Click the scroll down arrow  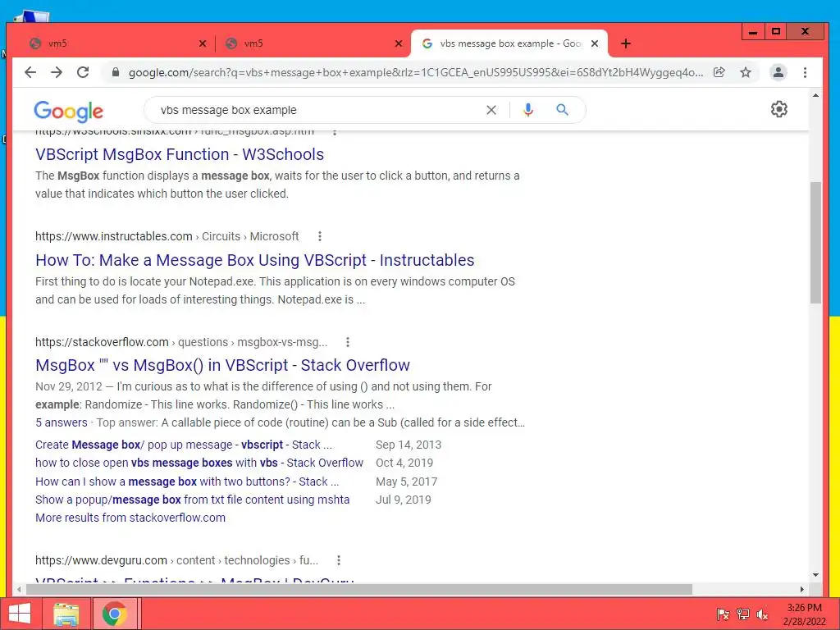point(815,575)
